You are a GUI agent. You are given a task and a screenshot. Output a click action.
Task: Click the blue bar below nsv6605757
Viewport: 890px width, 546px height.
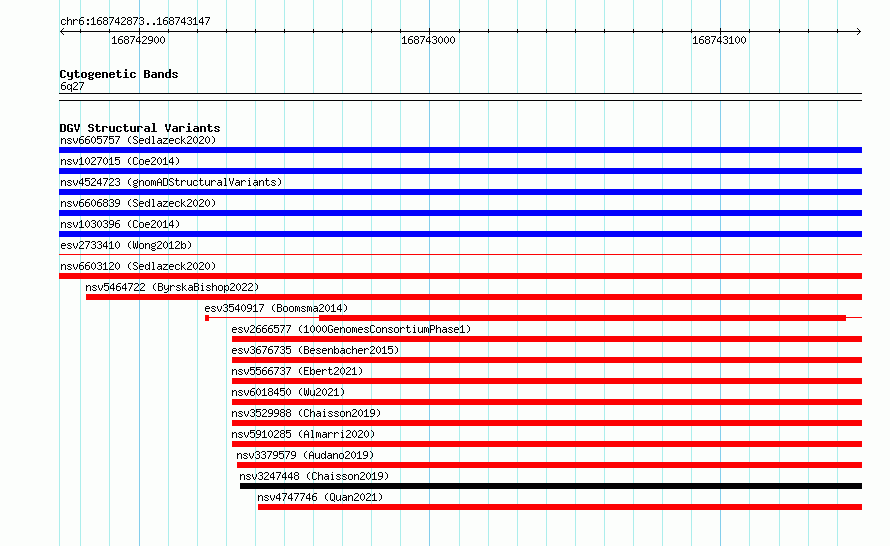tap(460, 150)
